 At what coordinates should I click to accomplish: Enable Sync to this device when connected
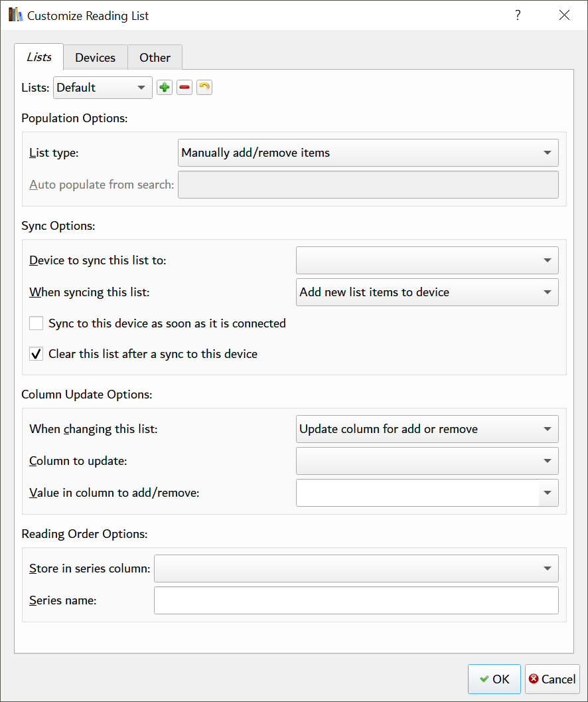[x=37, y=324]
